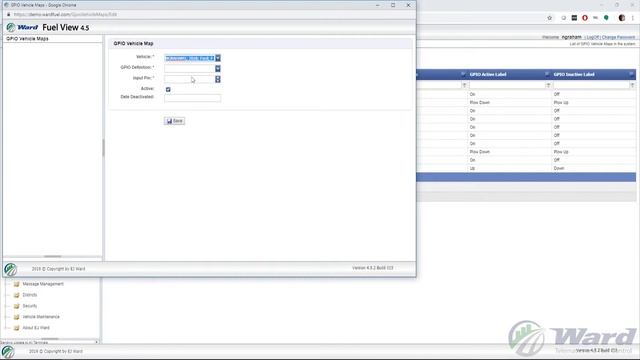Image resolution: width=640 pixels, height=360 pixels.
Task: Click the Save button
Action: (175, 121)
